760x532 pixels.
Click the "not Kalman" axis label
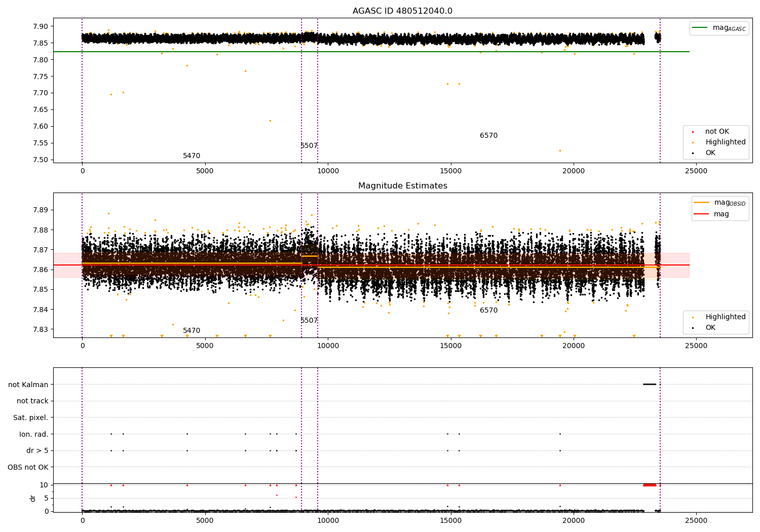tap(28, 385)
